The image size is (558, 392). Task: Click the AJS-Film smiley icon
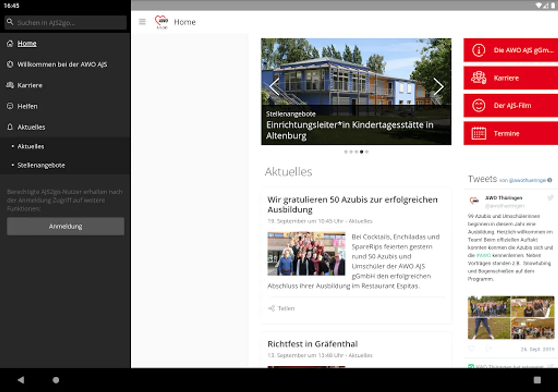479,105
